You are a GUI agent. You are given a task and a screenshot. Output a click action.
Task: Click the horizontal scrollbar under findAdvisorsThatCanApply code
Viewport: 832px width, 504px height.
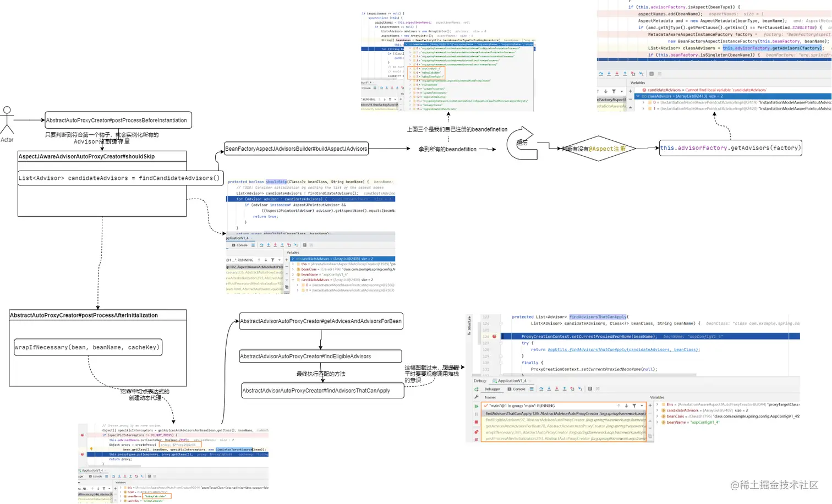click(x=599, y=375)
